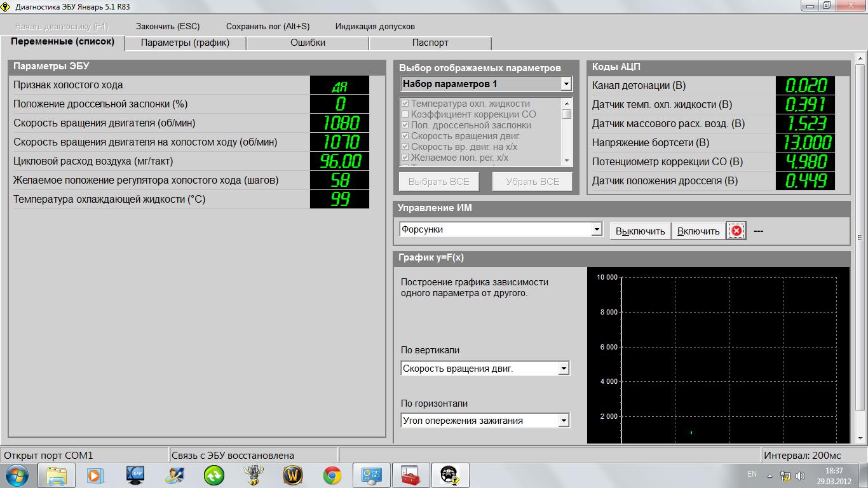Viewport: 868px width, 488px height.
Task: Select the steering wheel diagnostic app icon
Action: click(x=451, y=475)
